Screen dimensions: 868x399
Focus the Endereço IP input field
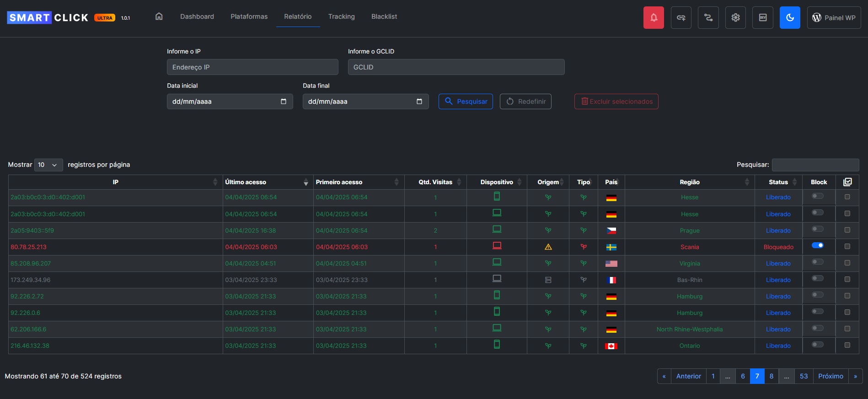252,67
